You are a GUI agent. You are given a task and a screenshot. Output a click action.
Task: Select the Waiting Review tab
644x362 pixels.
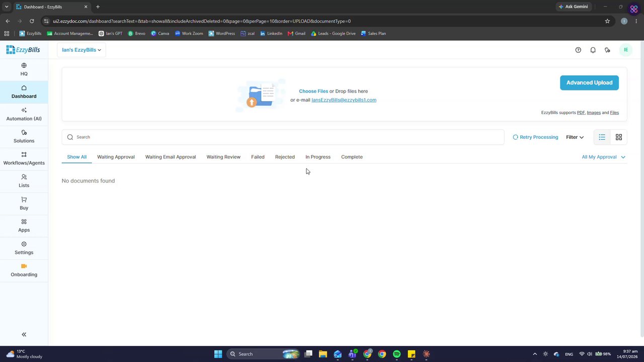coord(223,157)
